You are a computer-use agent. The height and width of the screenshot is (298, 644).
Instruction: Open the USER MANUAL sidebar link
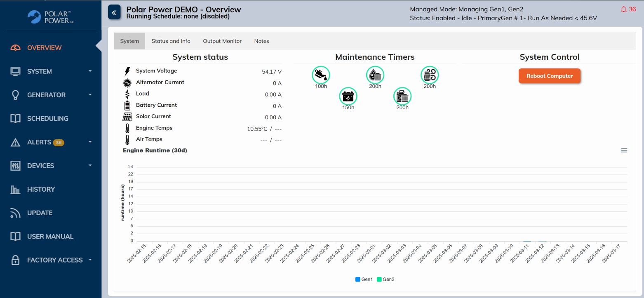50,237
